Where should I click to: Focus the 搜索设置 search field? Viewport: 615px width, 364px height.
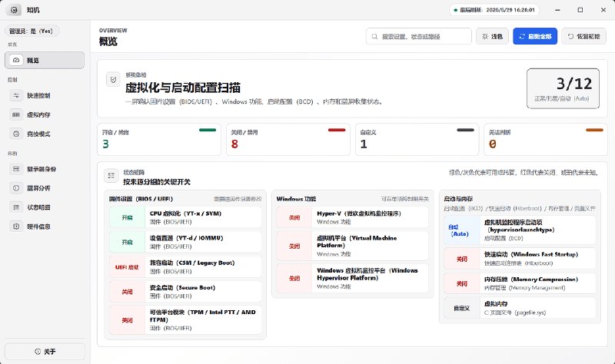(418, 36)
